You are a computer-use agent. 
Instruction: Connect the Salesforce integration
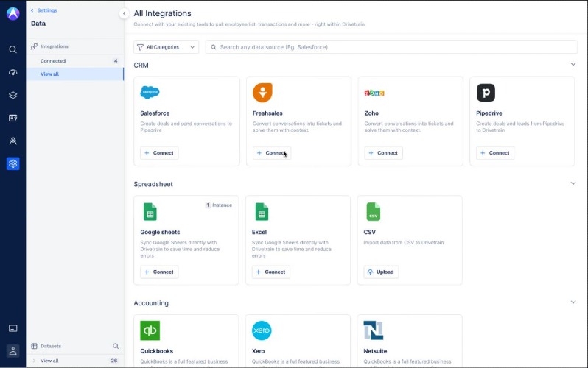[x=159, y=153]
